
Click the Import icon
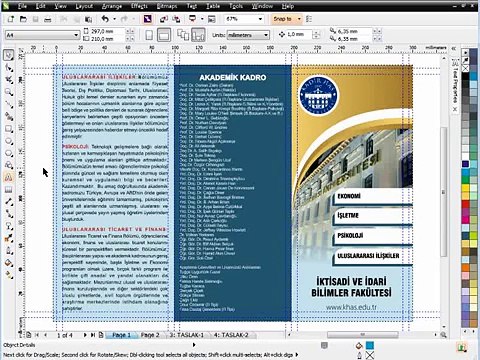(164, 19)
